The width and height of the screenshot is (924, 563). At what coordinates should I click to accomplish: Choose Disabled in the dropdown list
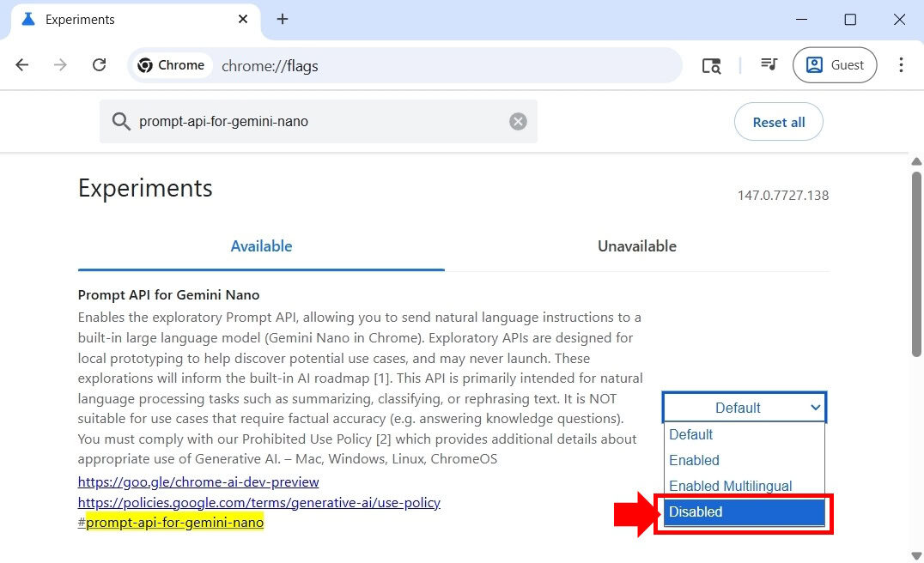[x=745, y=512]
